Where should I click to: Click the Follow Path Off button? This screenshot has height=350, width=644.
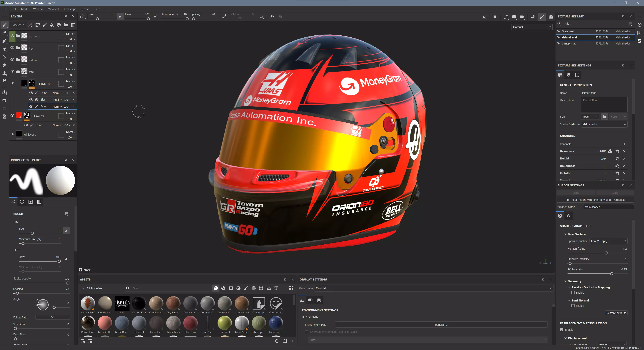[52, 317]
